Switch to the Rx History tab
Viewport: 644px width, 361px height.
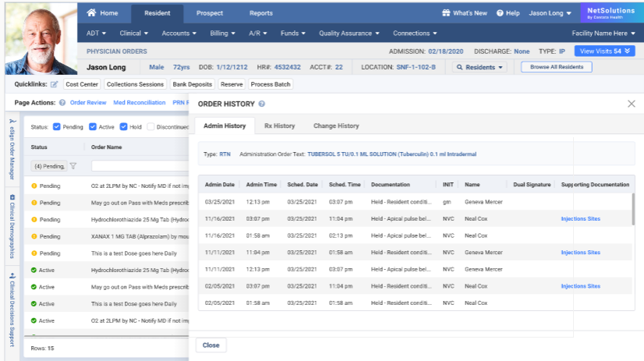click(280, 126)
